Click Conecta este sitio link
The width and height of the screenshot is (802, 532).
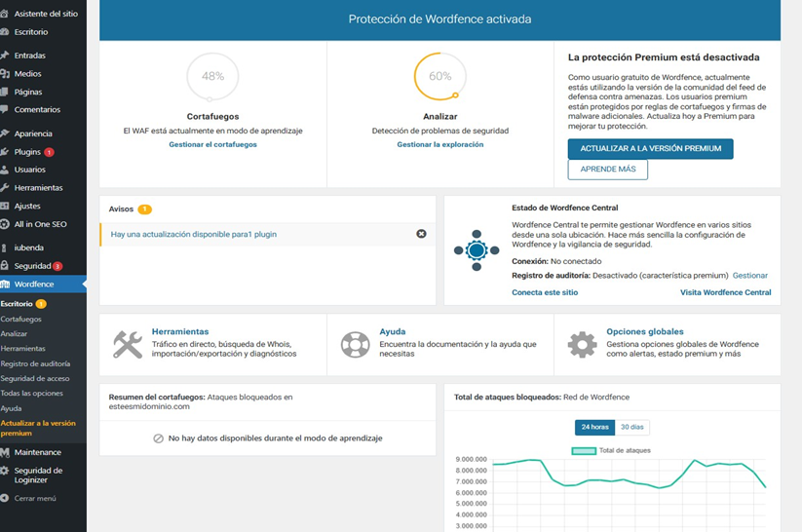pos(545,292)
